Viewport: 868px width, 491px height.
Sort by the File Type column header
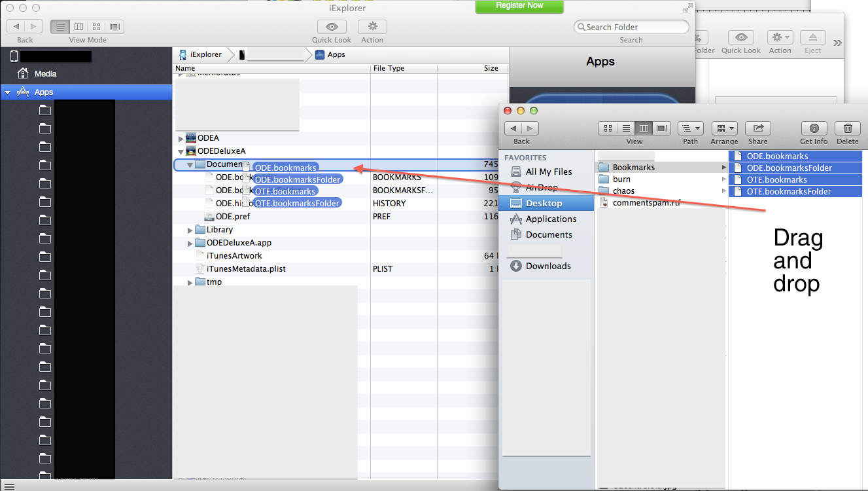coord(404,68)
